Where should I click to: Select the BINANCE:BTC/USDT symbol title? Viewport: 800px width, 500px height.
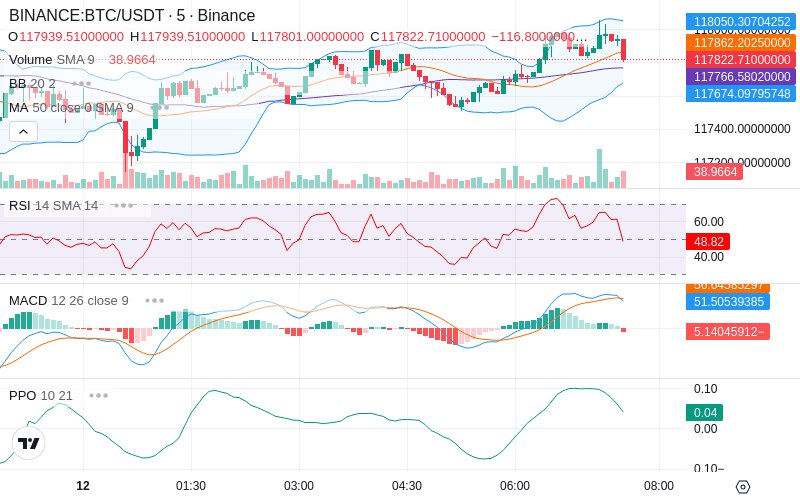(87, 15)
